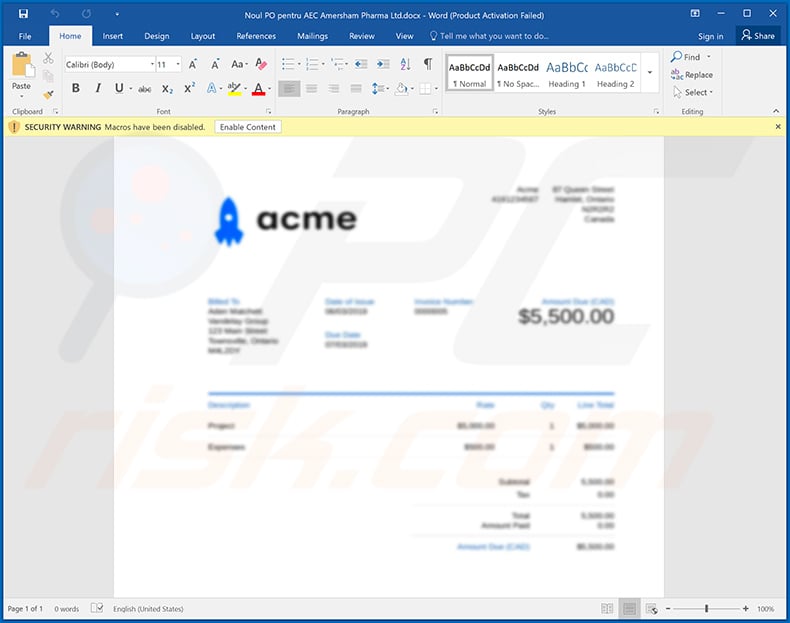Align text right

pyautogui.click(x=334, y=89)
